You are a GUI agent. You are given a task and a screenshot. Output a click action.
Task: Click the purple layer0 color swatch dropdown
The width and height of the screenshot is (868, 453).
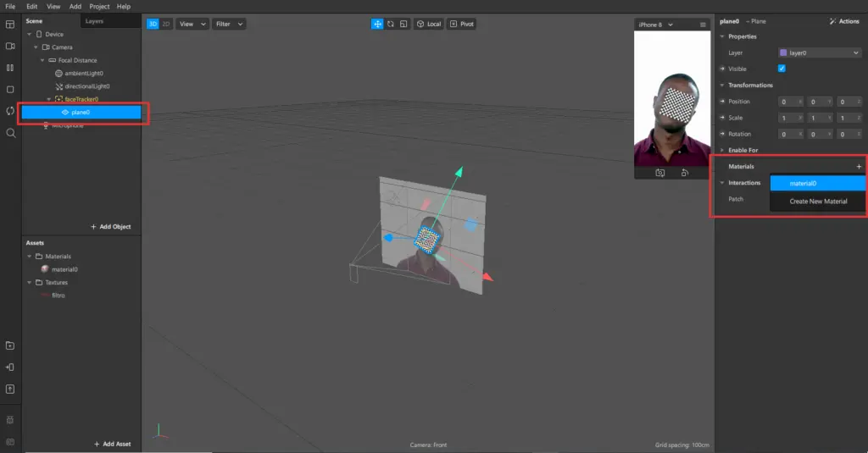coord(819,52)
